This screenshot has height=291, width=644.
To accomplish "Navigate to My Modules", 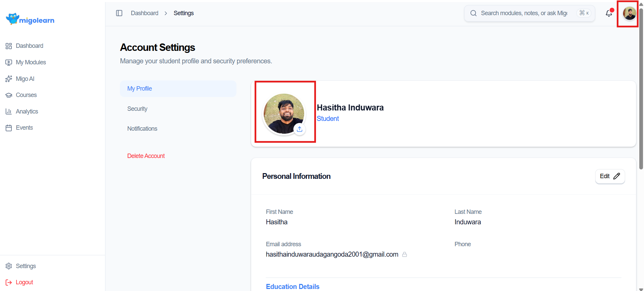I will click(31, 62).
